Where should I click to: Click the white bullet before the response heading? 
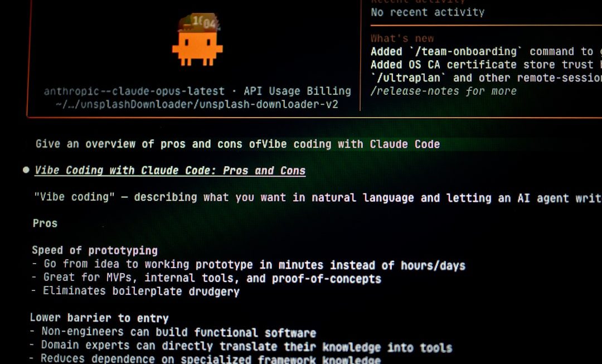pos(26,170)
